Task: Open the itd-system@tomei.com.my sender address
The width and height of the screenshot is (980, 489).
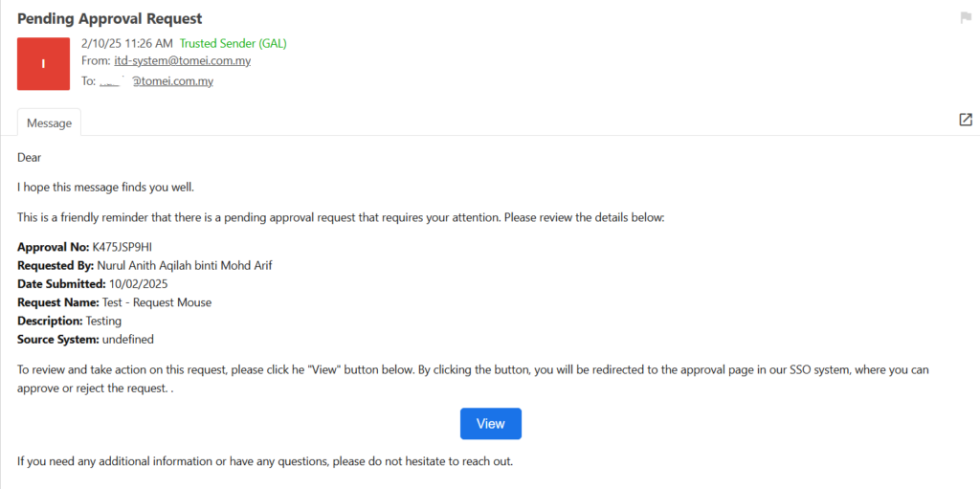Action: 182,61
